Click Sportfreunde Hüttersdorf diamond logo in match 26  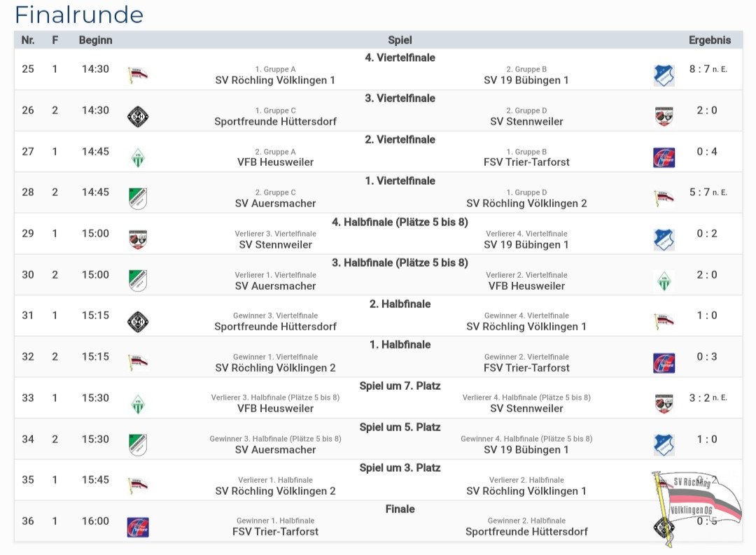point(138,117)
